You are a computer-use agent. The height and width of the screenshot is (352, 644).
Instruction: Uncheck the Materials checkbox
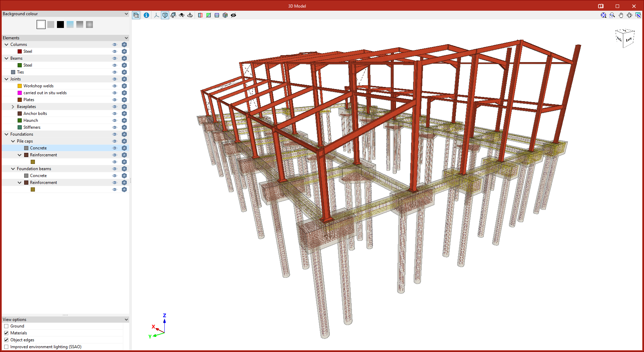[6, 333]
